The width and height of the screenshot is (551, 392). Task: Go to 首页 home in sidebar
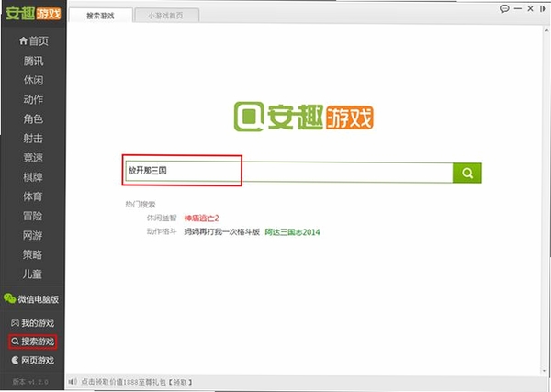click(34, 40)
